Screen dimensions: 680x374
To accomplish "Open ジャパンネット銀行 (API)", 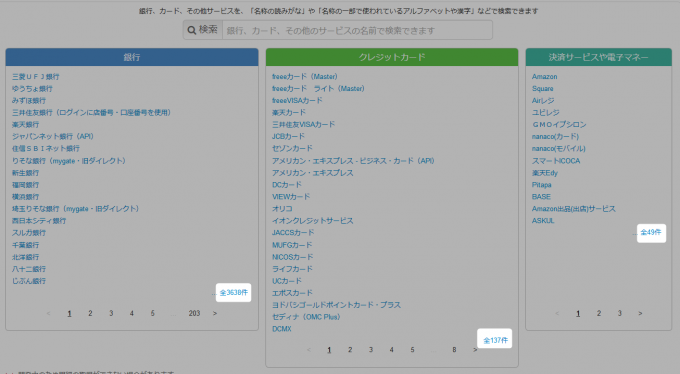I will [52, 136].
